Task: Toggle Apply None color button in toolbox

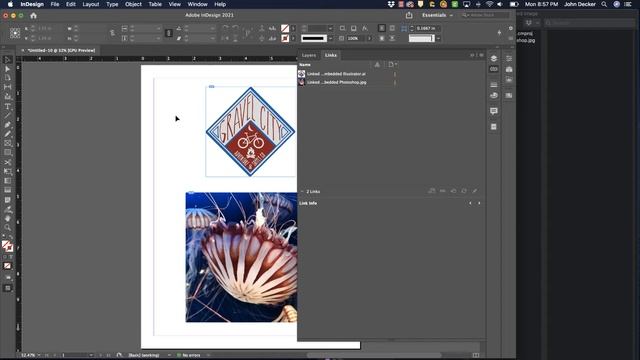Action: tap(7, 266)
